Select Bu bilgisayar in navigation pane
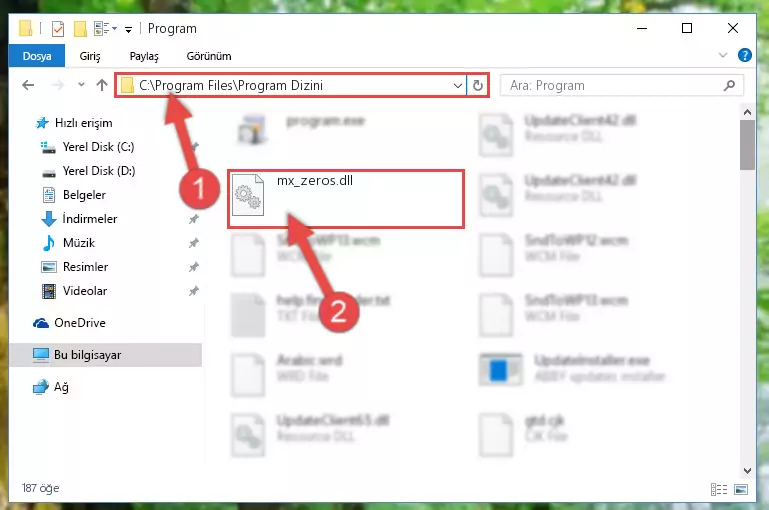769x510 pixels. coord(105,355)
